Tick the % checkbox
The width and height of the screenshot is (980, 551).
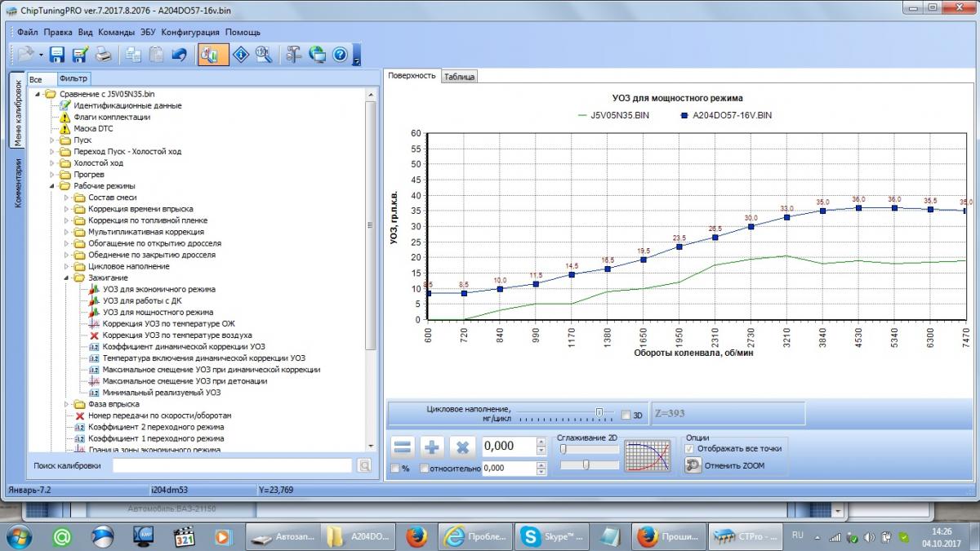click(x=395, y=469)
